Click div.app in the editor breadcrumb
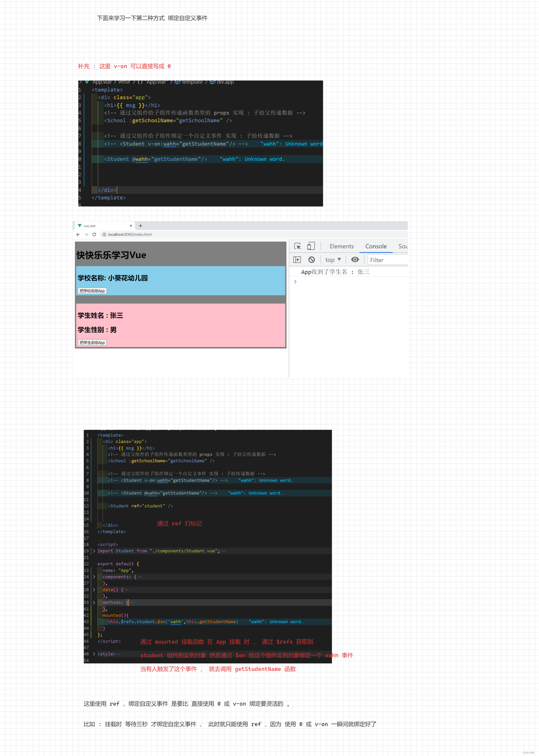Screen dimensions: 539x756 225,82
